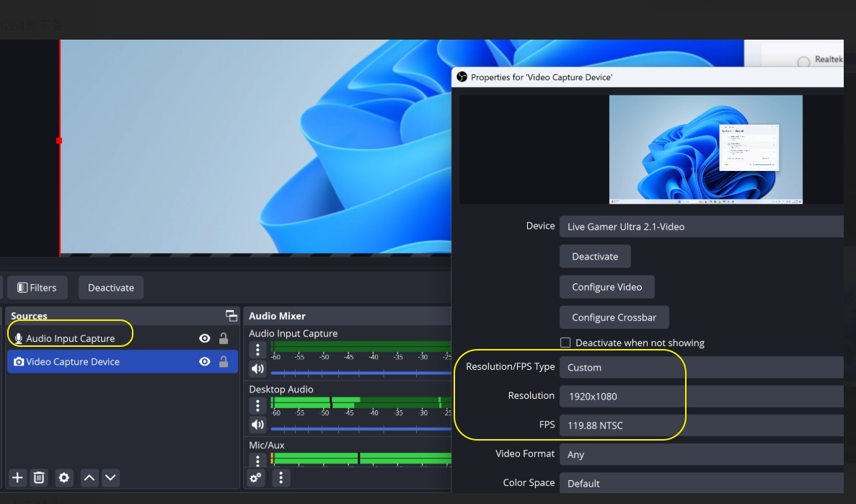Lock the Audio Input Capture source
The width and height of the screenshot is (856, 504).
(224, 339)
